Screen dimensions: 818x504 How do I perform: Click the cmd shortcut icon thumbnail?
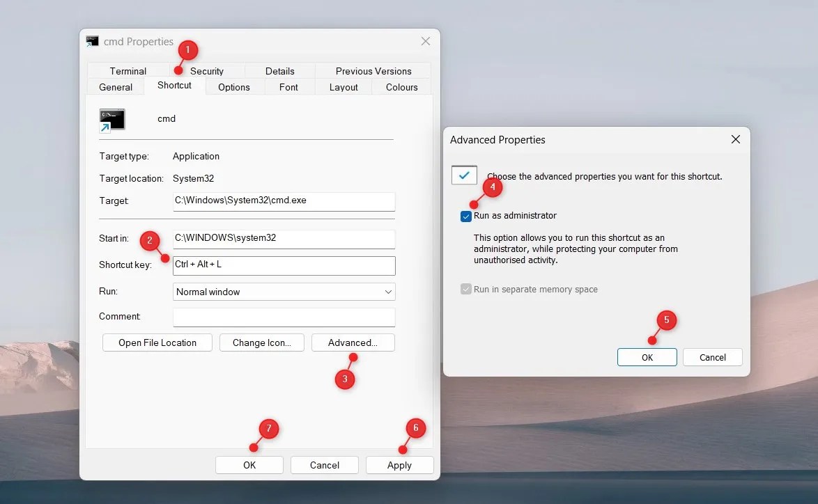(114, 119)
